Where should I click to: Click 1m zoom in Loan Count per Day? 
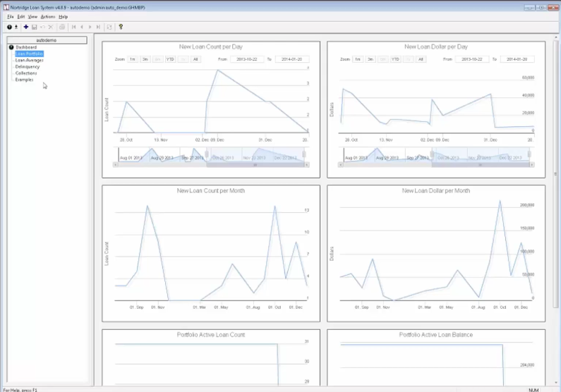point(133,59)
